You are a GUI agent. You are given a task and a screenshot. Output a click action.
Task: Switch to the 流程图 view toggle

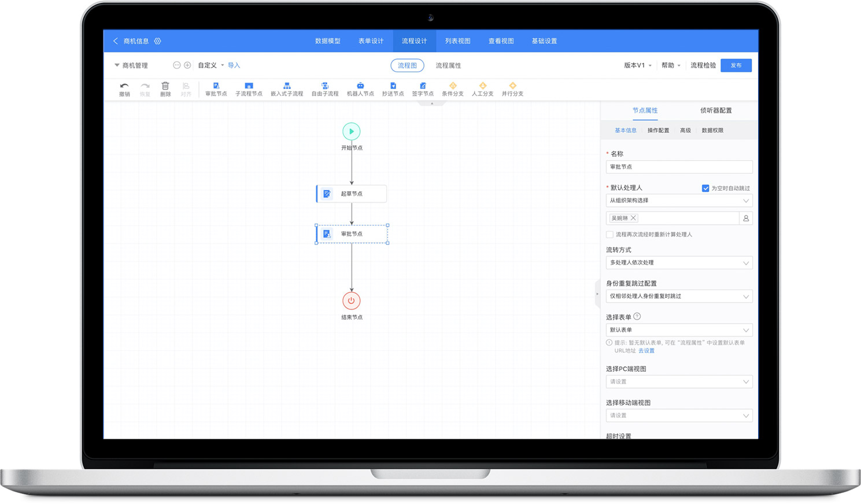click(407, 65)
